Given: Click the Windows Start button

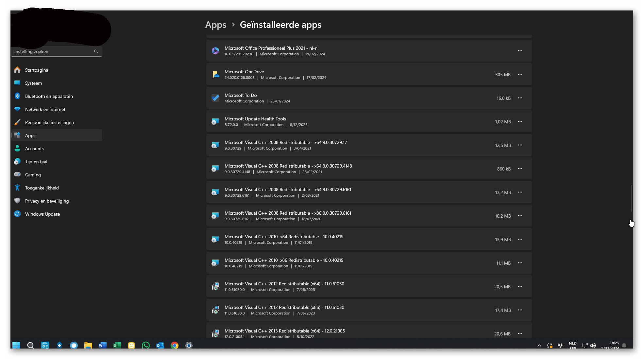Looking at the screenshot, I should pos(16,345).
